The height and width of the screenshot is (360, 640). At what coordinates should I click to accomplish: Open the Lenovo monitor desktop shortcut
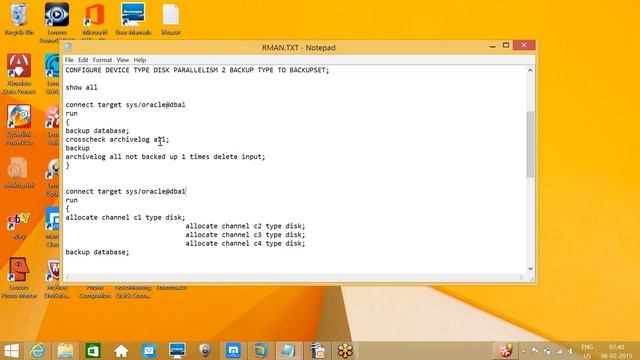tap(133, 19)
